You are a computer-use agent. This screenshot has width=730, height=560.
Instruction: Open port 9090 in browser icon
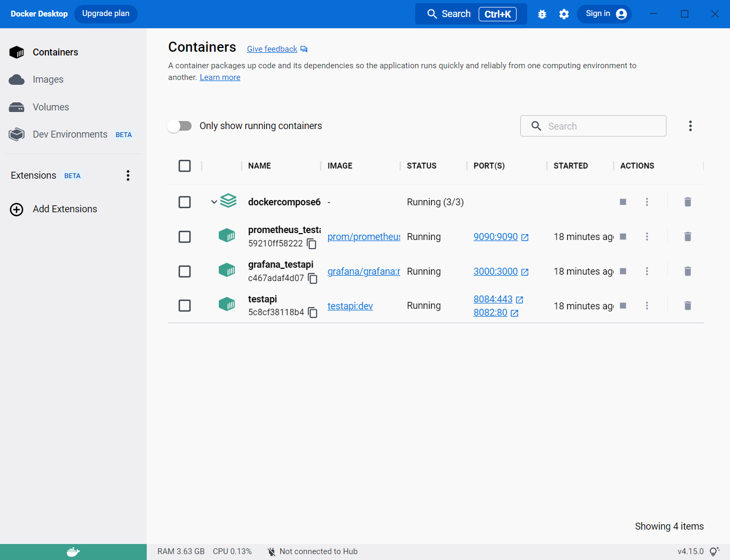525,237
